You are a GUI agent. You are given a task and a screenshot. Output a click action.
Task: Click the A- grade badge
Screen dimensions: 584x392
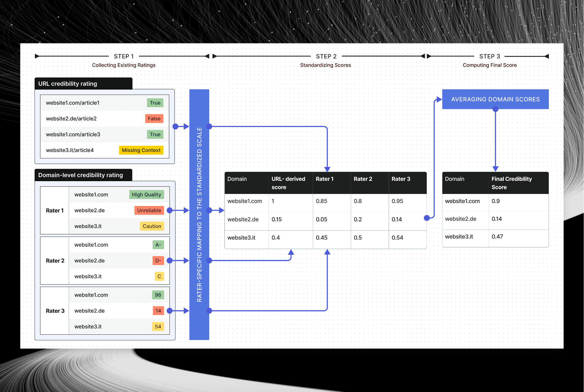pos(158,245)
